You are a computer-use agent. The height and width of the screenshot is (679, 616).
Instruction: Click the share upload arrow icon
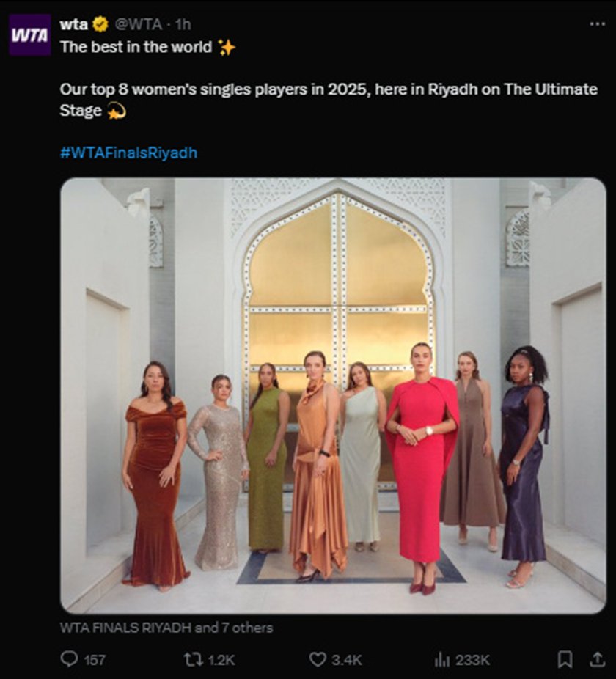(x=598, y=659)
